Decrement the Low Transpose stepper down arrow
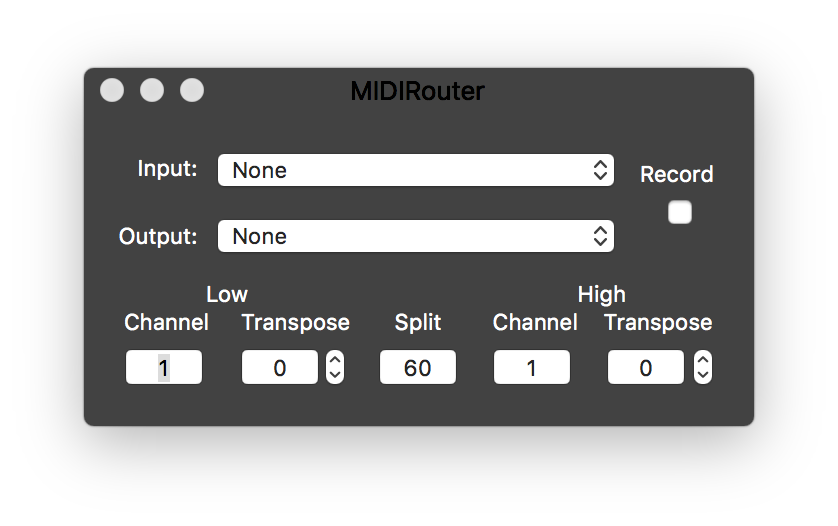838x526 pixels. point(335,375)
